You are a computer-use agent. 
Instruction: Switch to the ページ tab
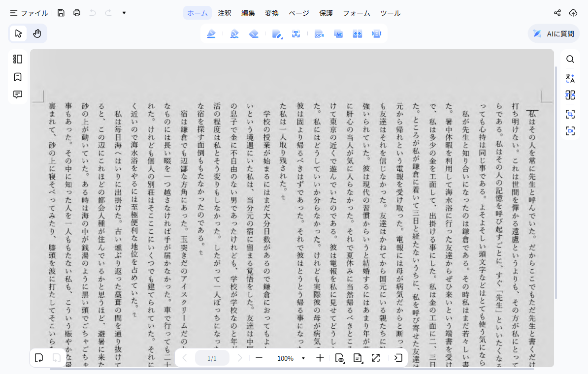click(x=299, y=13)
